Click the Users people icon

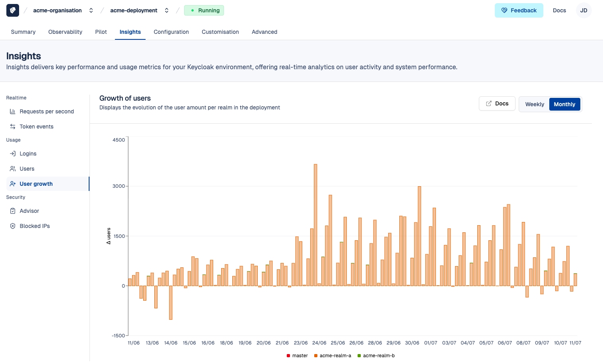pyautogui.click(x=13, y=169)
